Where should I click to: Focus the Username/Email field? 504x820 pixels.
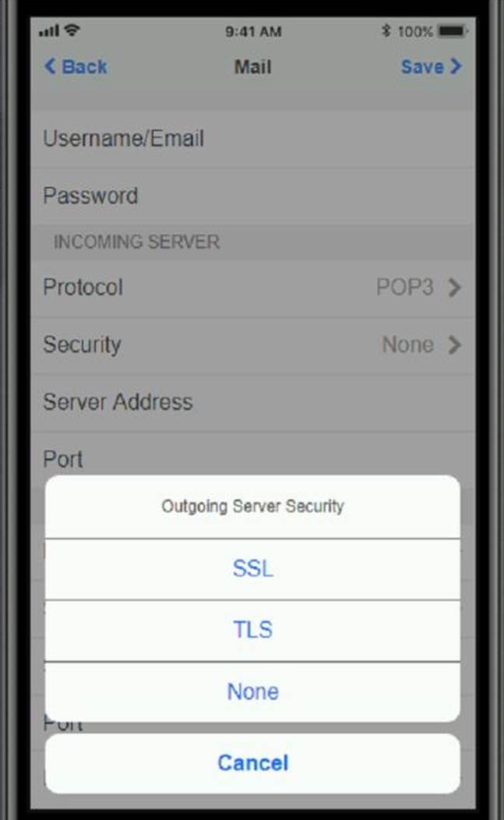(252, 139)
